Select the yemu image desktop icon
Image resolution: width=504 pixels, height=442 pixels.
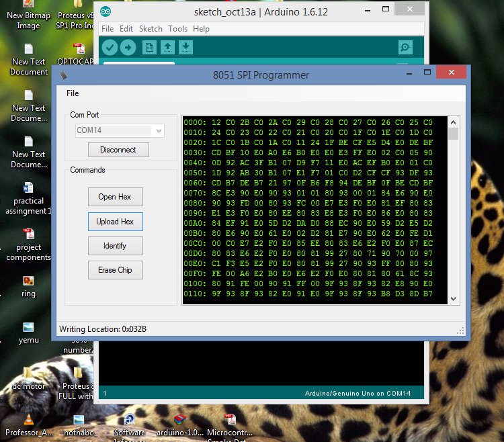[x=28, y=327]
